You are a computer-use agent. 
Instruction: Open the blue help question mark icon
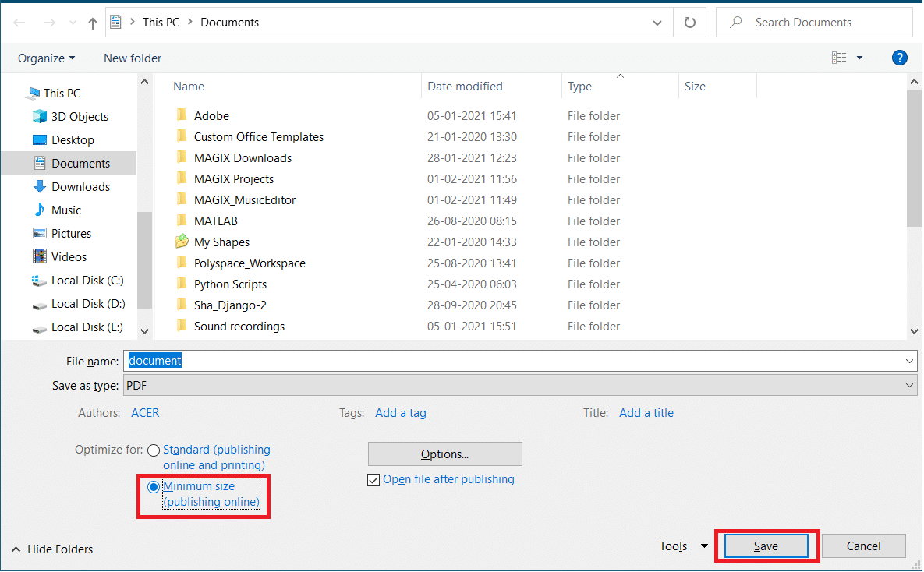click(x=899, y=58)
